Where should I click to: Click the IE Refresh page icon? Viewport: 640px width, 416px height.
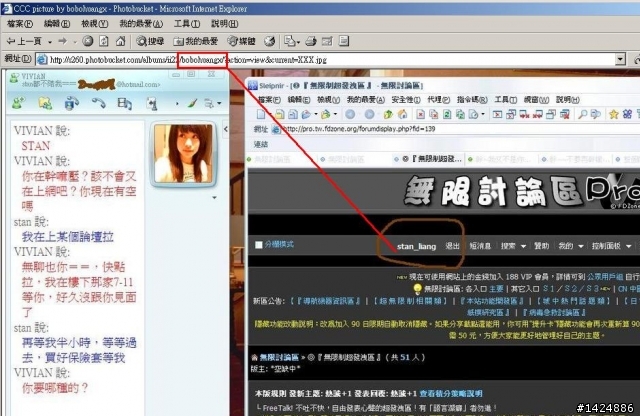pos(104,41)
